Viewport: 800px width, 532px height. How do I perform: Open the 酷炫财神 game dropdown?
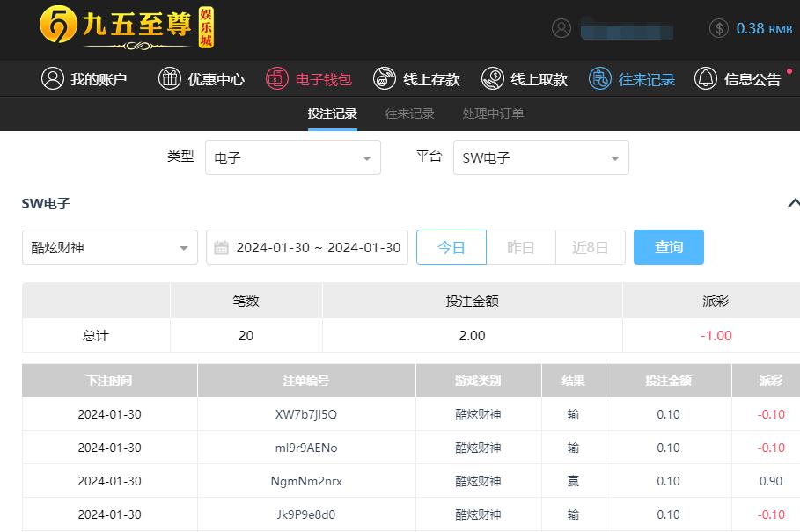[x=110, y=248]
